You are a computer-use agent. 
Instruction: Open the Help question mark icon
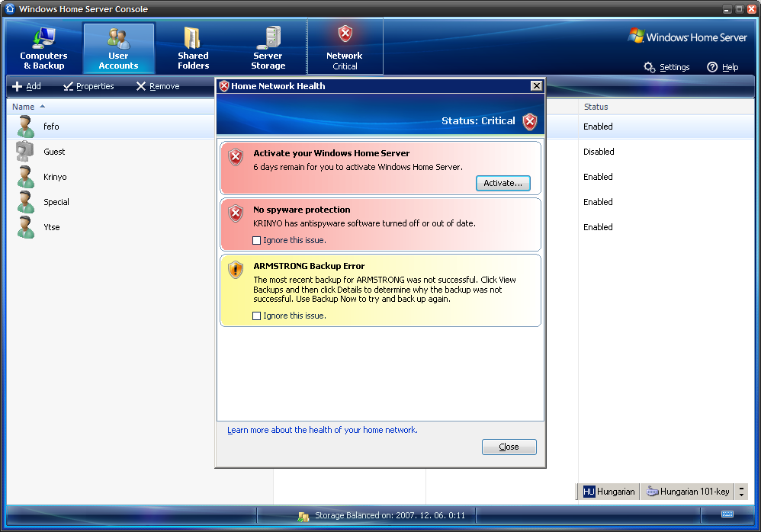(712, 67)
